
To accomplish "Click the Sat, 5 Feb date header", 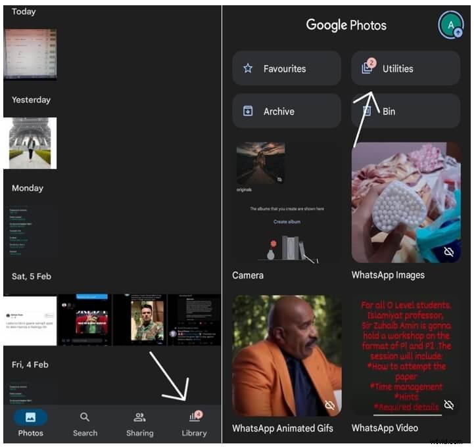I will pyautogui.click(x=32, y=277).
